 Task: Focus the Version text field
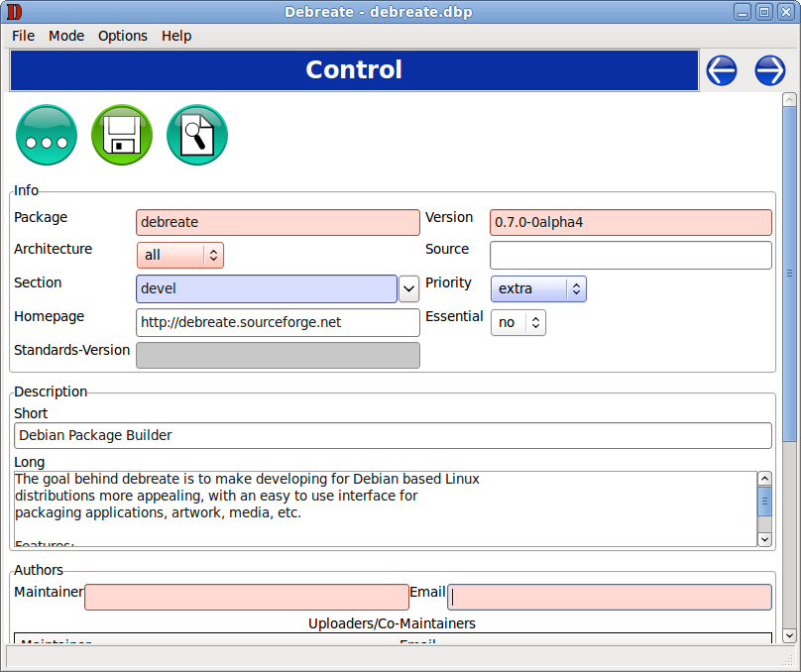click(630, 222)
